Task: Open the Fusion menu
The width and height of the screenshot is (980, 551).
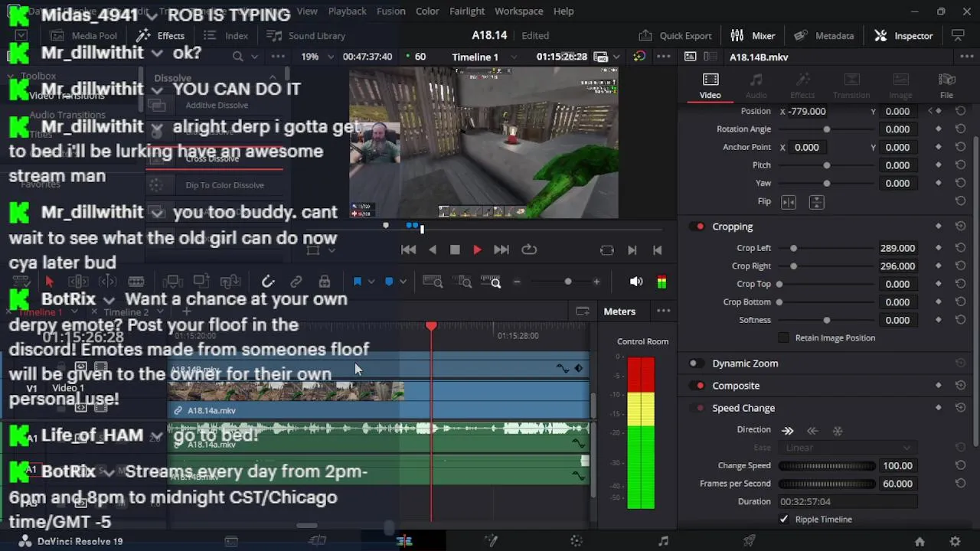Action: click(390, 11)
